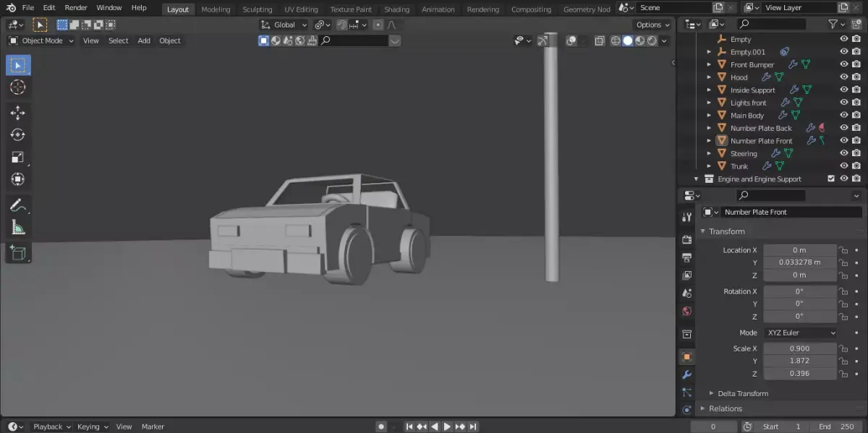The height and width of the screenshot is (433, 868).
Task: Select the Select Box tool
Action: (x=18, y=66)
